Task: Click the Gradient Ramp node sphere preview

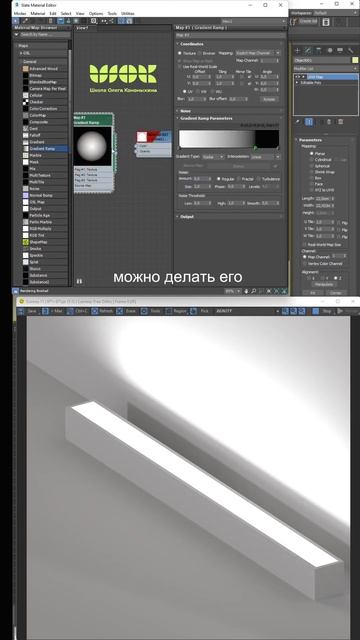Action: coord(92,146)
